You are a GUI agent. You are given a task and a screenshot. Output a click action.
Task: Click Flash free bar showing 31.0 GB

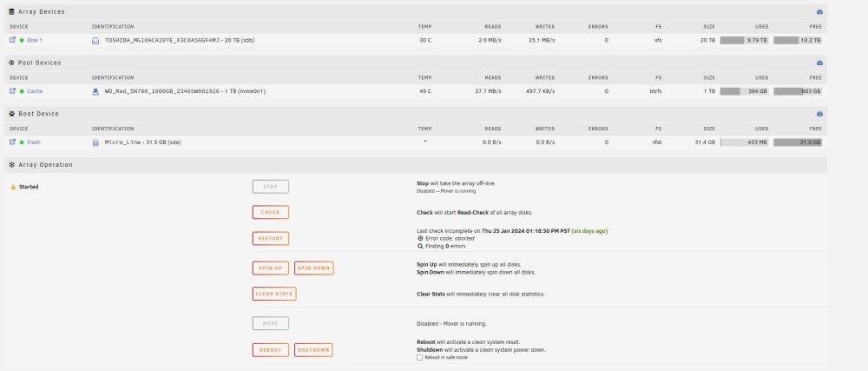(x=798, y=142)
